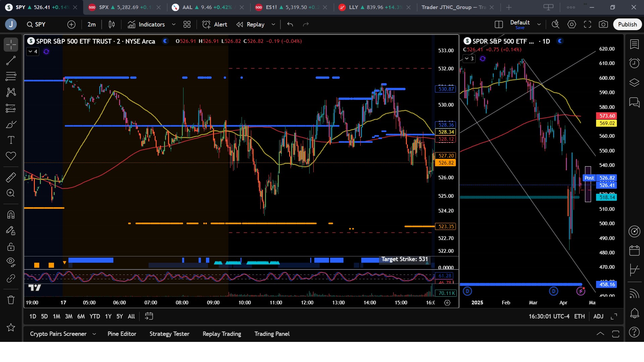Collapse the indicator legend showing 4

click(33, 52)
